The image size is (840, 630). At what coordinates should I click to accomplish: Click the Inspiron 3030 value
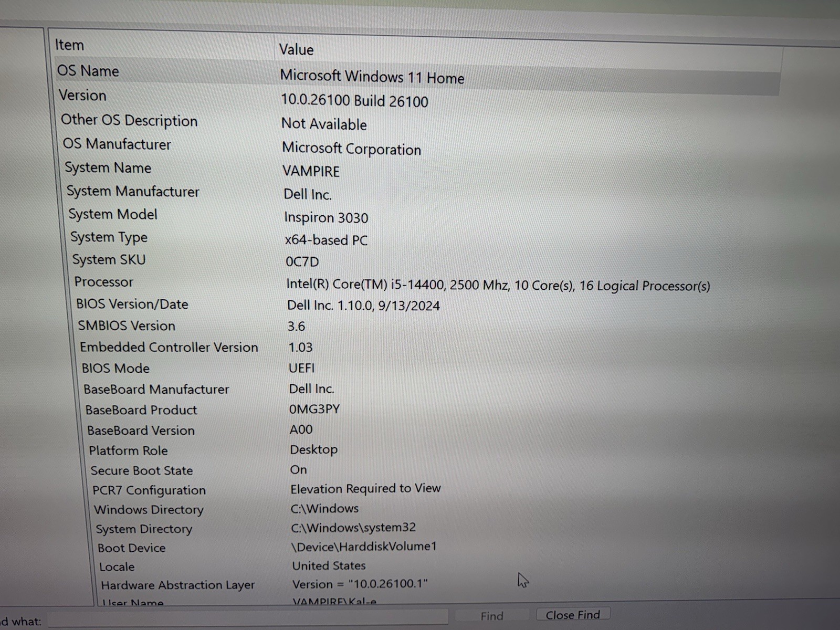(x=326, y=217)
